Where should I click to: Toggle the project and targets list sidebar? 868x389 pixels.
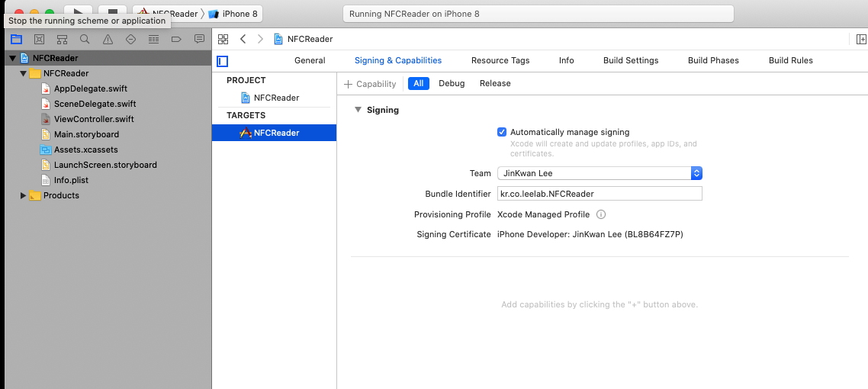click(x=223, y=61)
